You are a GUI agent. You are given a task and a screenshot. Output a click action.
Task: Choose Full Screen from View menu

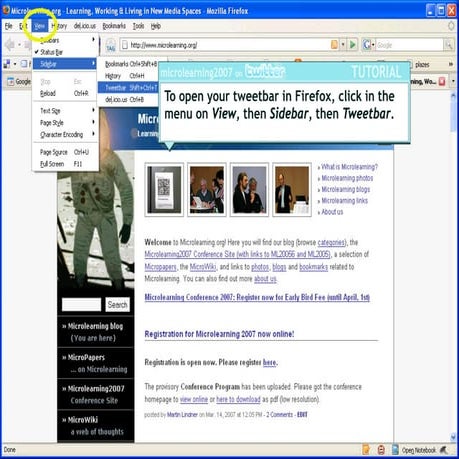point(65,164)
